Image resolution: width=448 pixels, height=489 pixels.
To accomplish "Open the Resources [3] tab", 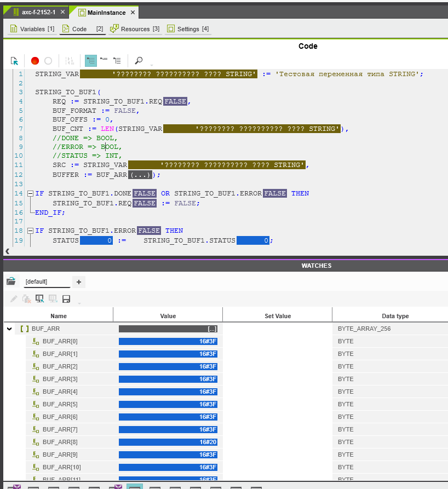I will tap(135, 29).
